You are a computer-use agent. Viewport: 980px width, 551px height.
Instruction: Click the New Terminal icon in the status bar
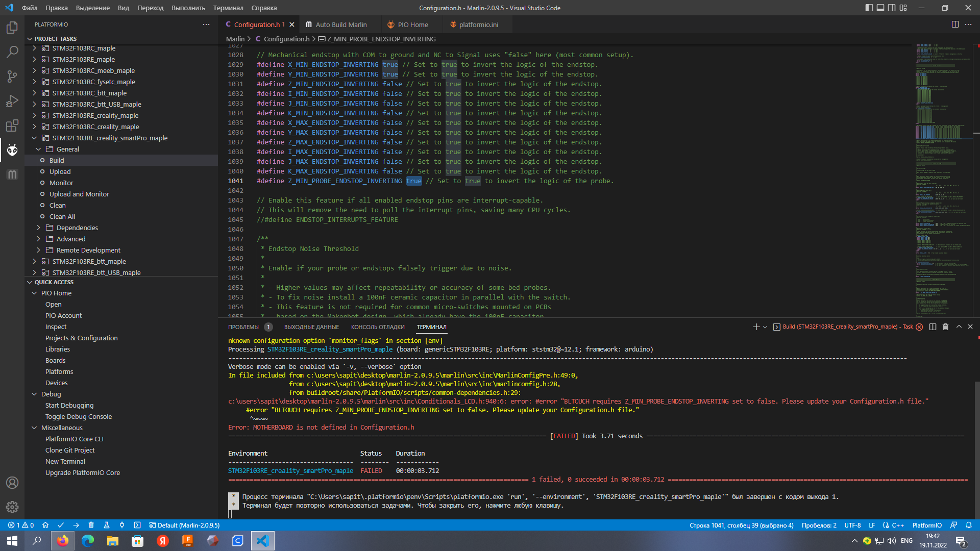[x=137, y=525]
